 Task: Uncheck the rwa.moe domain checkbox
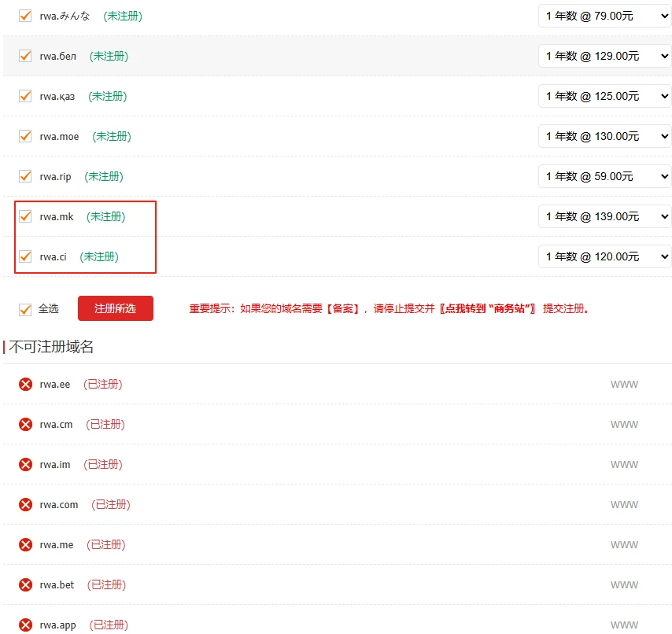25,136
